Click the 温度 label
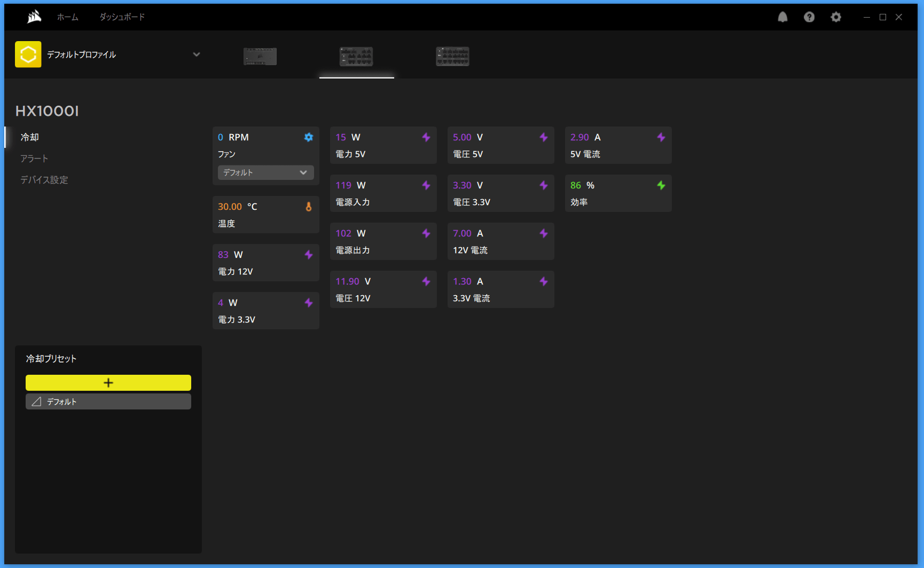Image resolution: width=924 pixels, height=568 pixels. 226,224
